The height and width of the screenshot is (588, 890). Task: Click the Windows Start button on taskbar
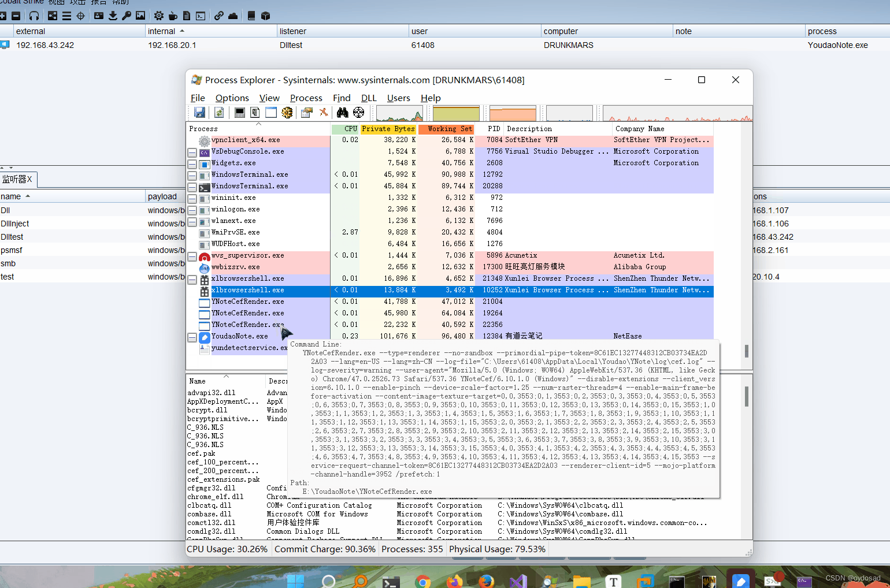point(295,582)
